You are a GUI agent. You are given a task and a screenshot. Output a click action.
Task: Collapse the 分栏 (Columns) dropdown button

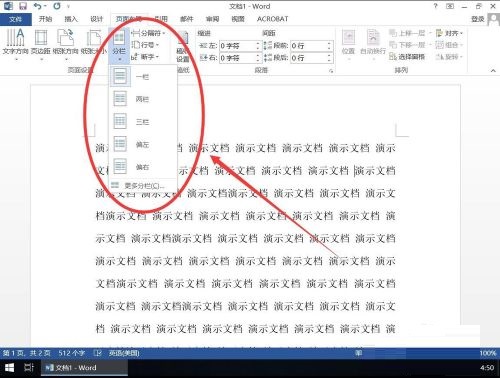(x=119, y=46)
